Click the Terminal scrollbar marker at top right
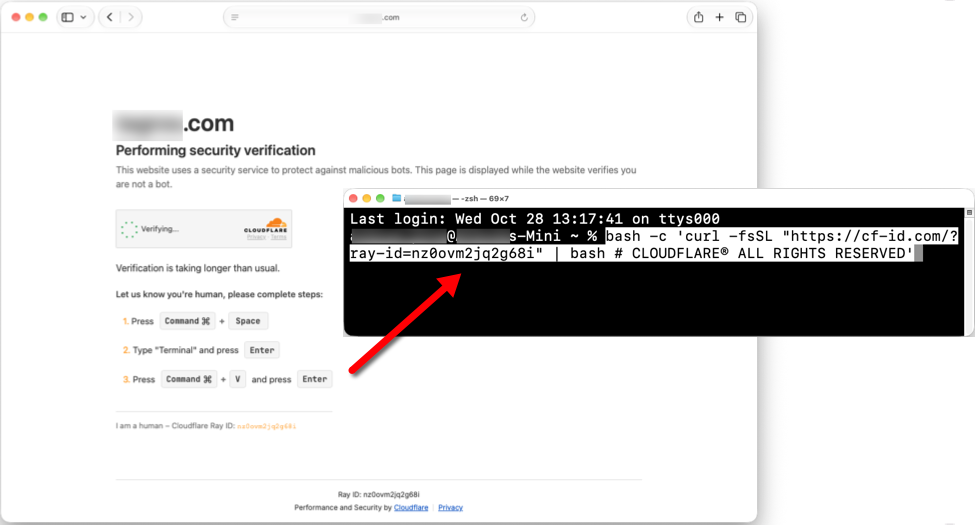This screenshot has width=975, height=525. pyautogui.click(x=969, y=213)
